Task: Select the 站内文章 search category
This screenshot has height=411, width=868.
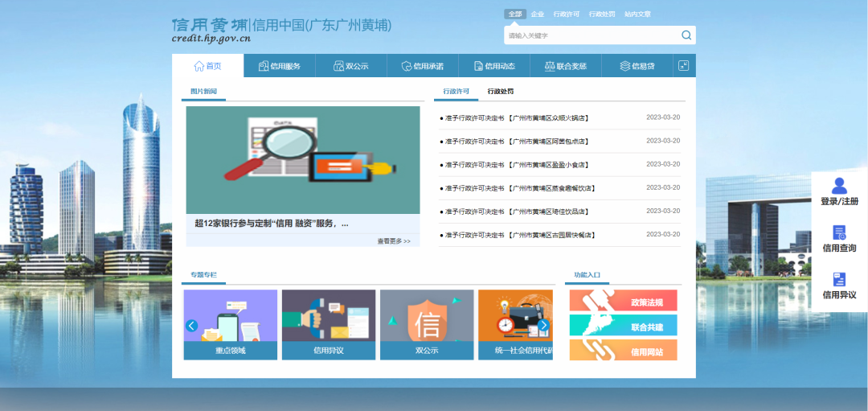Action: coord(637,14)
